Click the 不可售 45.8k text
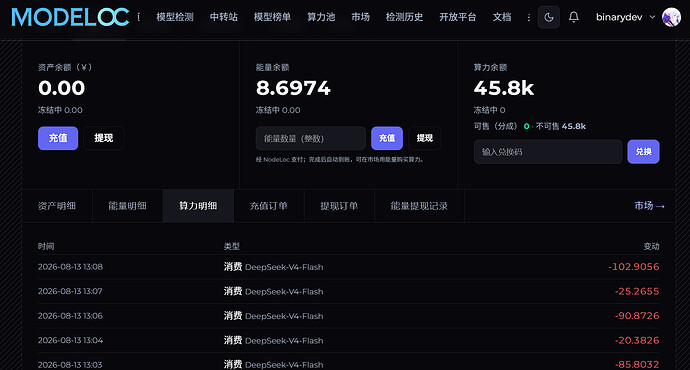This screenshot has height=370, width=690. [561, 126]
